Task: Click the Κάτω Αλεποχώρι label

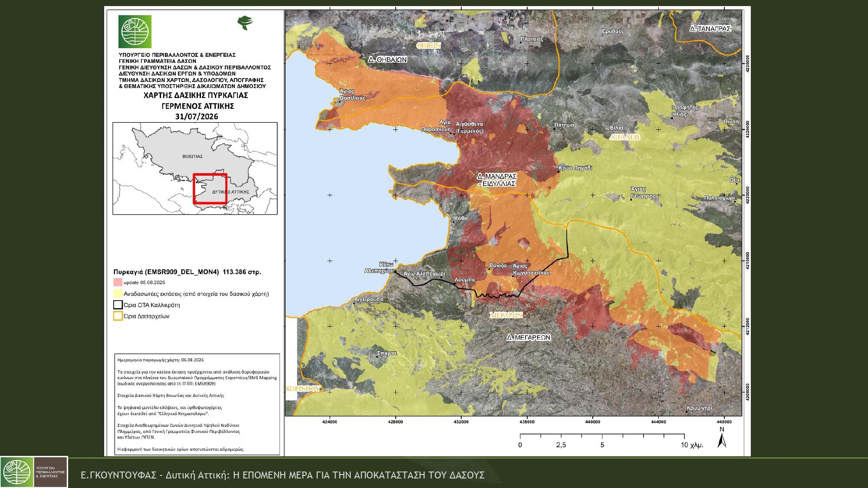Action: pyautogui.click(x=379, y=268)
